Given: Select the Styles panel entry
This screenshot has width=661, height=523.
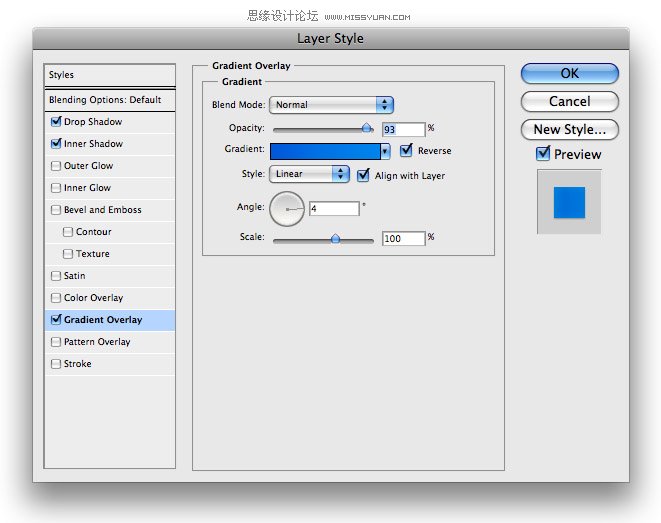Looking at the screenshot, I should click(x=110, y=75).
